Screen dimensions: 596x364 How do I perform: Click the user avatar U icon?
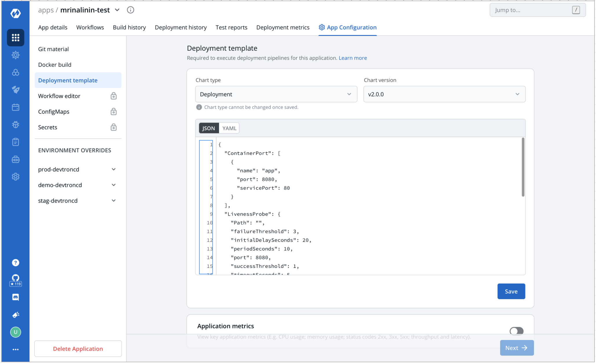15,332
